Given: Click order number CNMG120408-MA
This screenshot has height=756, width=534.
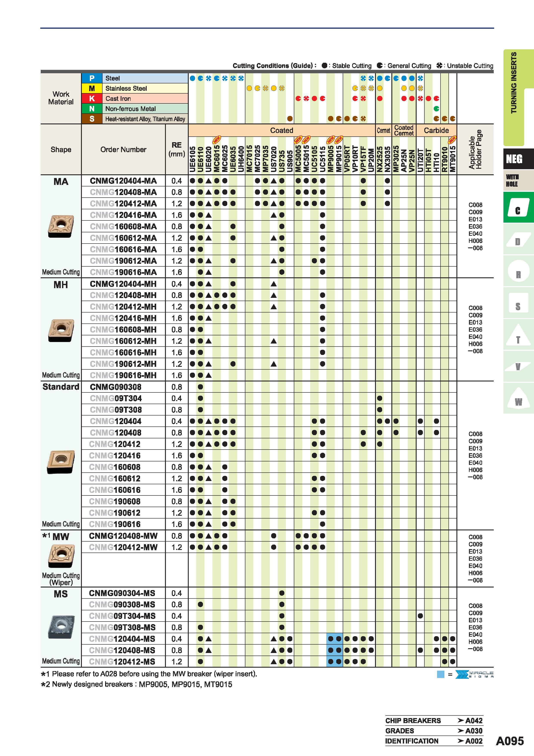Looking at the screenshot, I should [123, 192].
